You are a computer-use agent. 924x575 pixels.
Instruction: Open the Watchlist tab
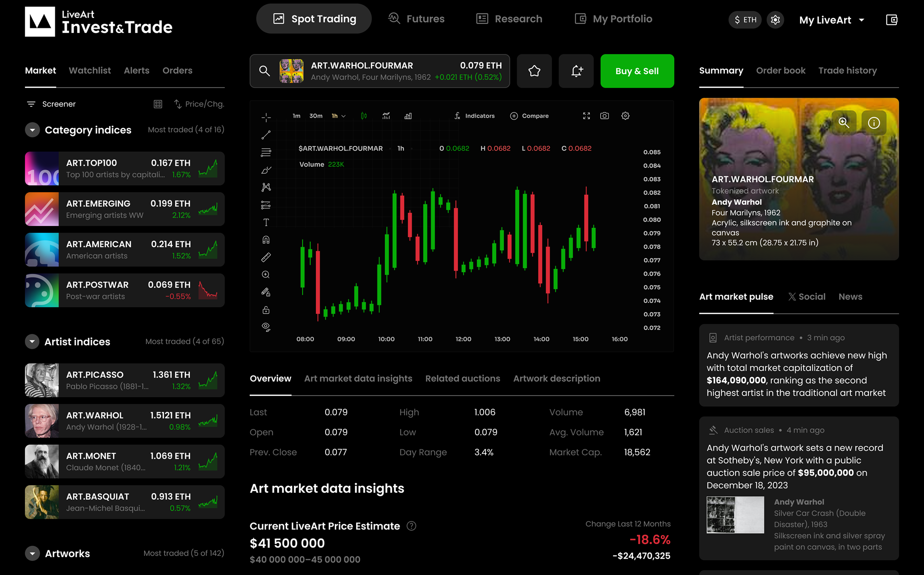[90, 70]
